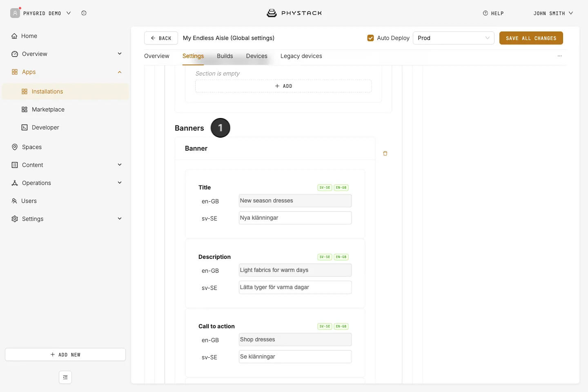Click the Marketplace icon in sidebar
The width and height of the screenshot is (588, 392).
24,109
